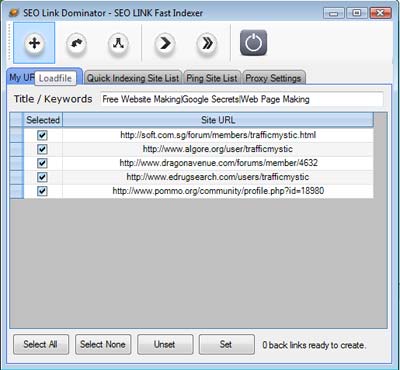Uncheck the pommo.org row checkbox

(42, 191)
